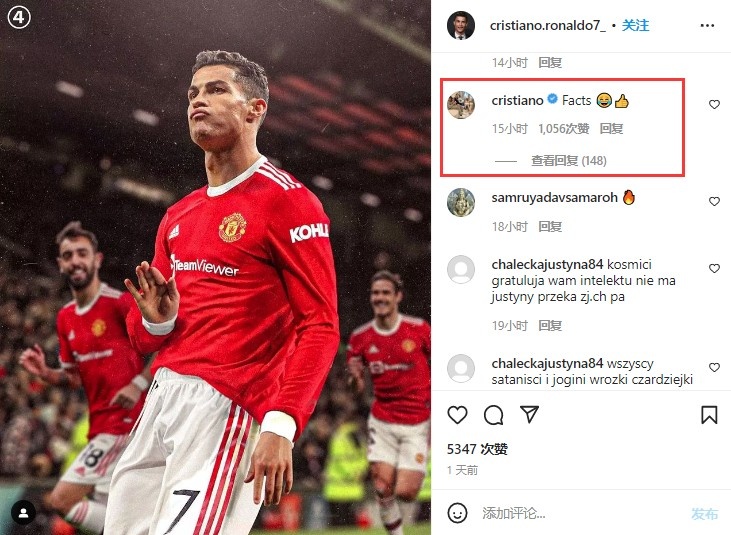Open the comment bubble icon

[x=493, y=415]
